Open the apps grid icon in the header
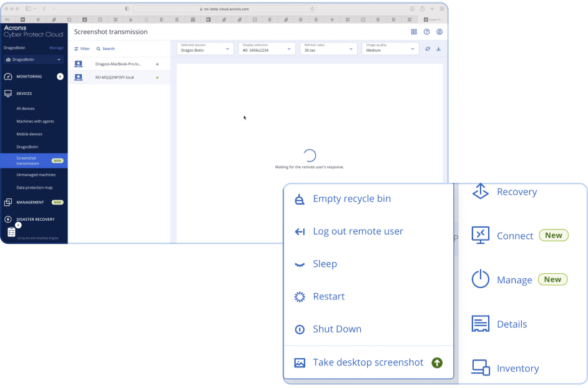The height and width of the screenshot is (388, 588). point(414,32)
